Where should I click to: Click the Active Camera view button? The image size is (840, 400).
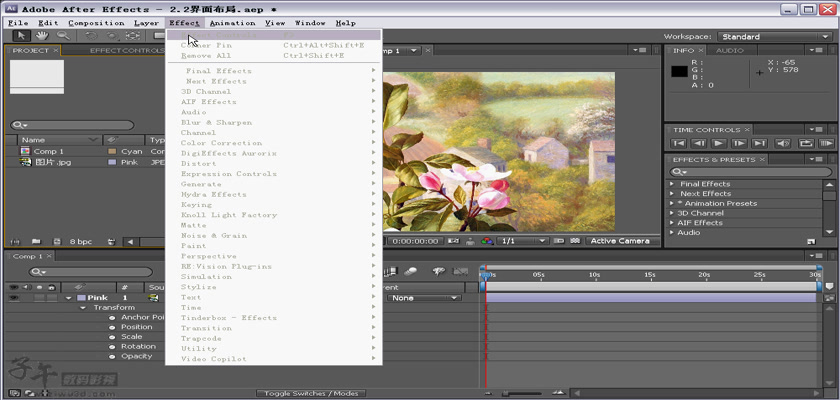click(620, 241)
